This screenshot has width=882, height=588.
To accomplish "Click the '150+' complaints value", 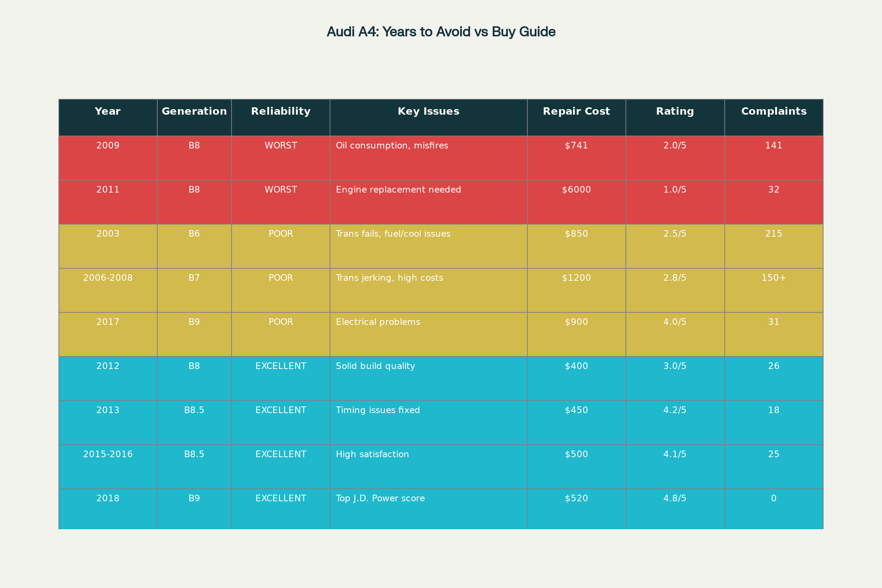I will (774, 278).
